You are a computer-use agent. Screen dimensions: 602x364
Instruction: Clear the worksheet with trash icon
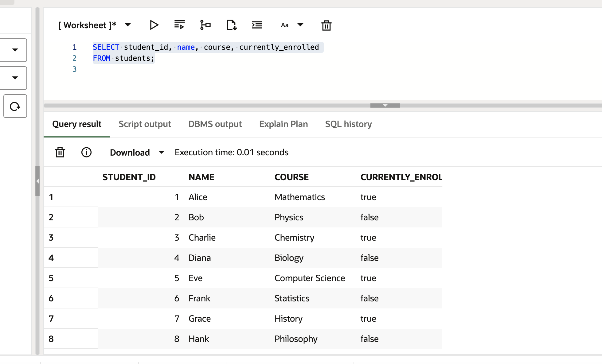[326, 25]
